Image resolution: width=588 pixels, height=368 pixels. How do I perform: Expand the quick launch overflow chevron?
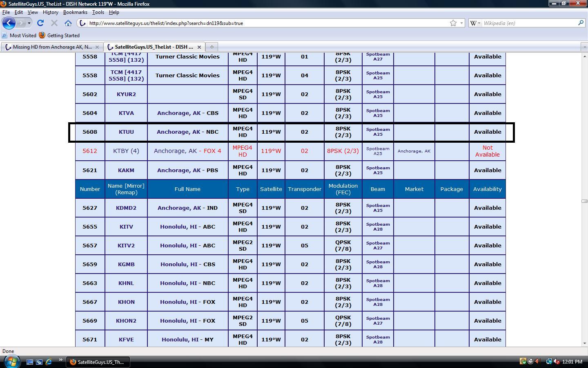[60, 360]
